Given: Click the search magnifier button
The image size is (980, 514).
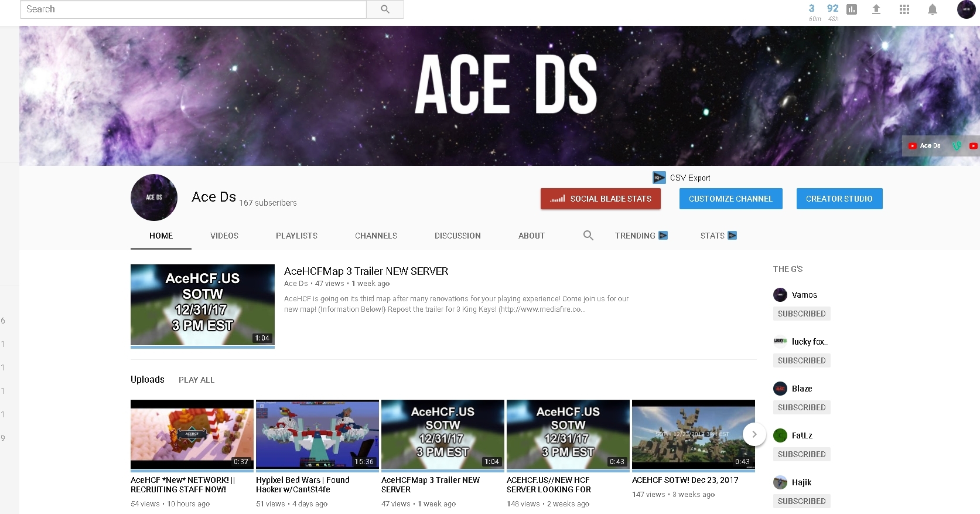Looking at the screenshot, I should [385, 9].
